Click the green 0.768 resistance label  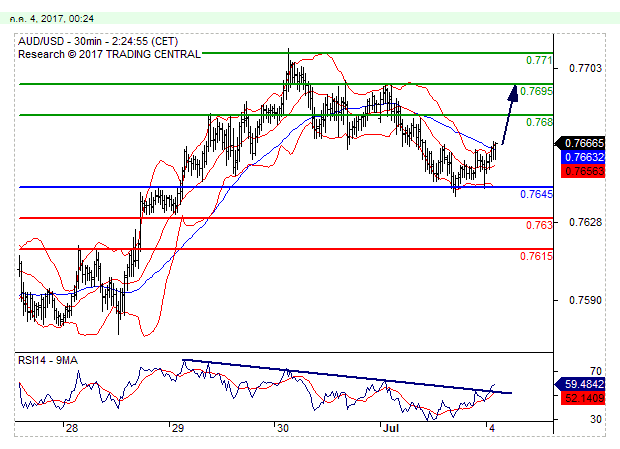coord(539,122)
